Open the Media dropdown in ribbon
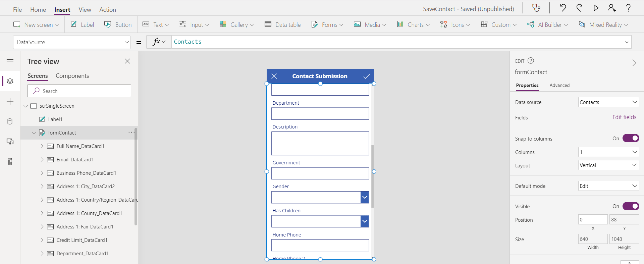The height and width of the screenshot is (264, 644). tap(370, 24)
